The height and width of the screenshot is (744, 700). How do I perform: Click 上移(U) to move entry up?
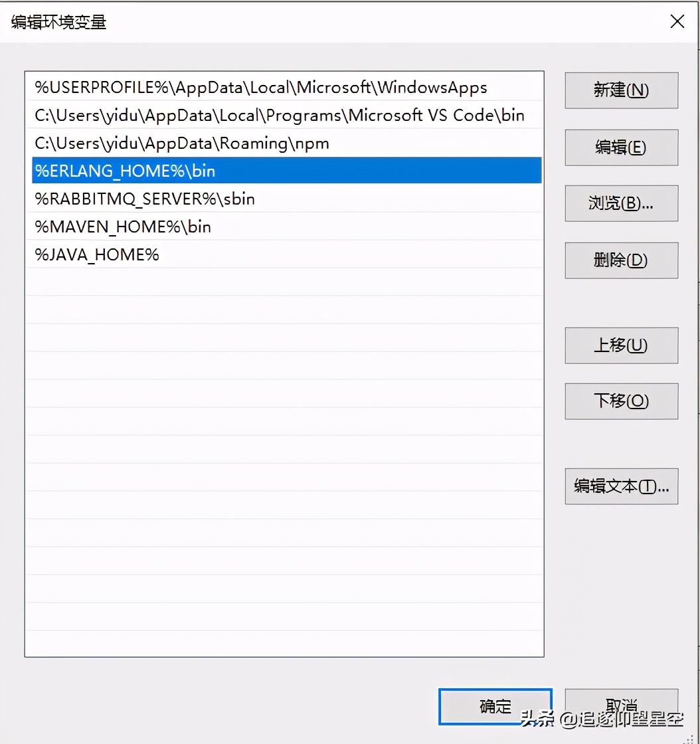coord(620,345)
